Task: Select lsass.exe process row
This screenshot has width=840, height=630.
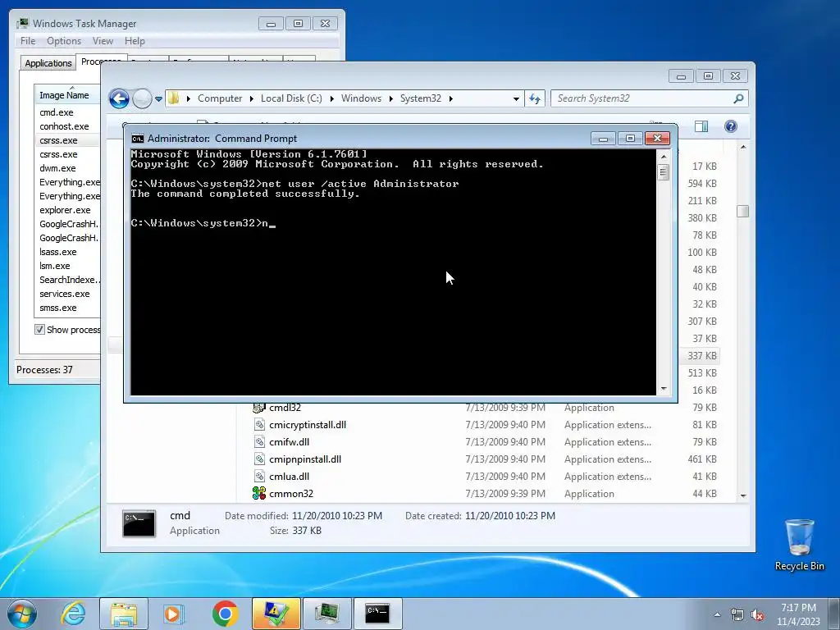Action: click(x=58, y=252)
